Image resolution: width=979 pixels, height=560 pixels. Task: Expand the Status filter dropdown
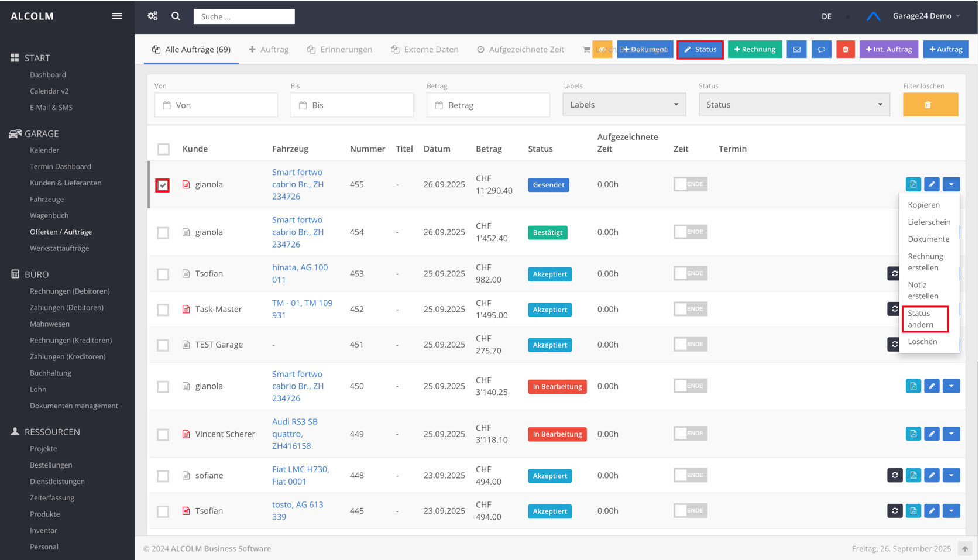click(x=793, y=105)
